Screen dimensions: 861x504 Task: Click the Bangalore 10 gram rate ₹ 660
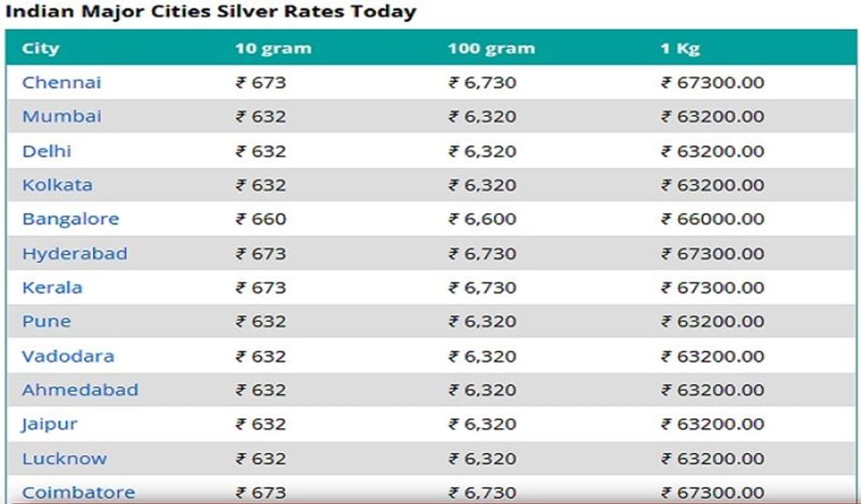pyautogui.click(x=260, y=219)
